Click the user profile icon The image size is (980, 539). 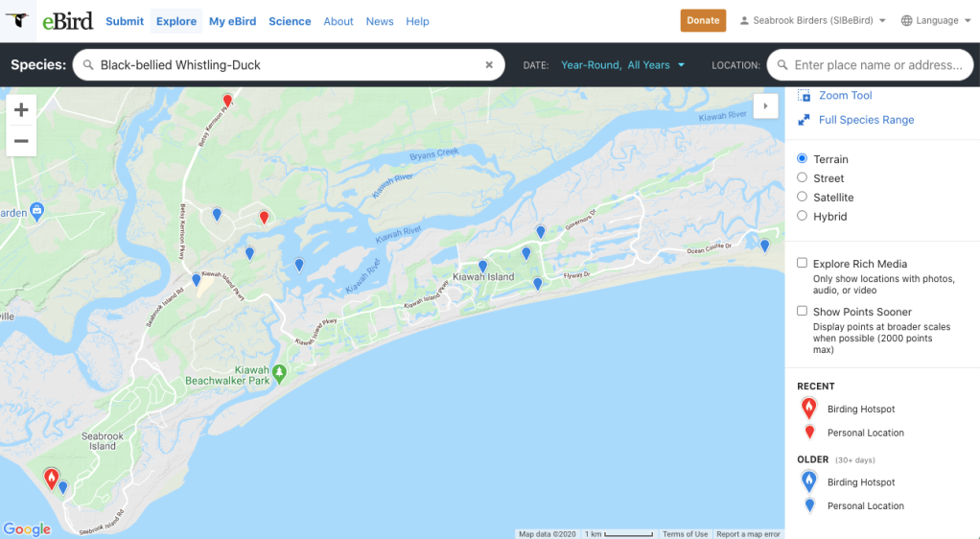(744, 21)
